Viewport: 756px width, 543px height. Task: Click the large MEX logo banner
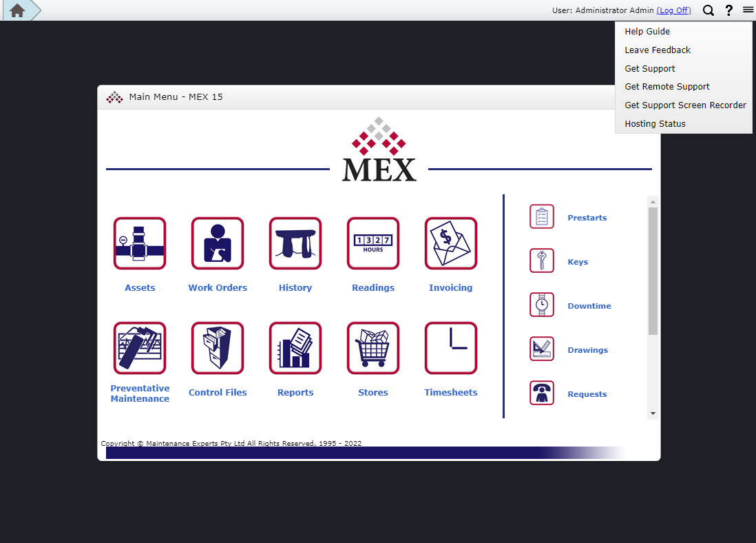(379, 149)
